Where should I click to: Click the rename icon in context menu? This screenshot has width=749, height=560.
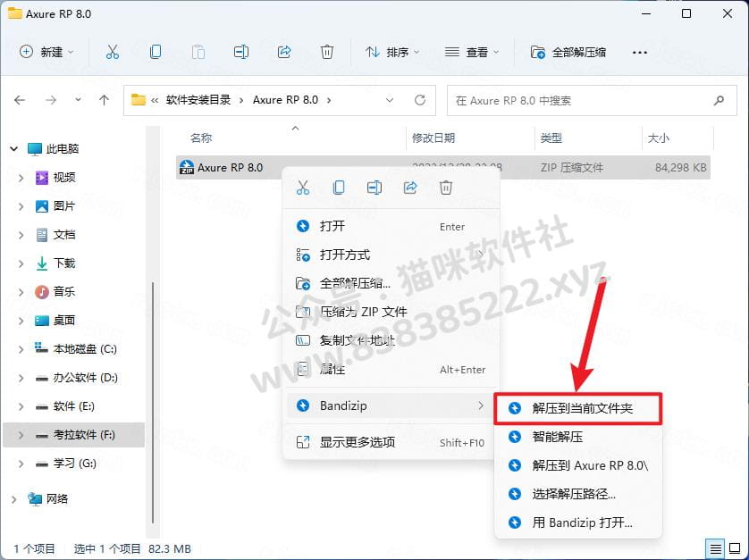point(374,188)
